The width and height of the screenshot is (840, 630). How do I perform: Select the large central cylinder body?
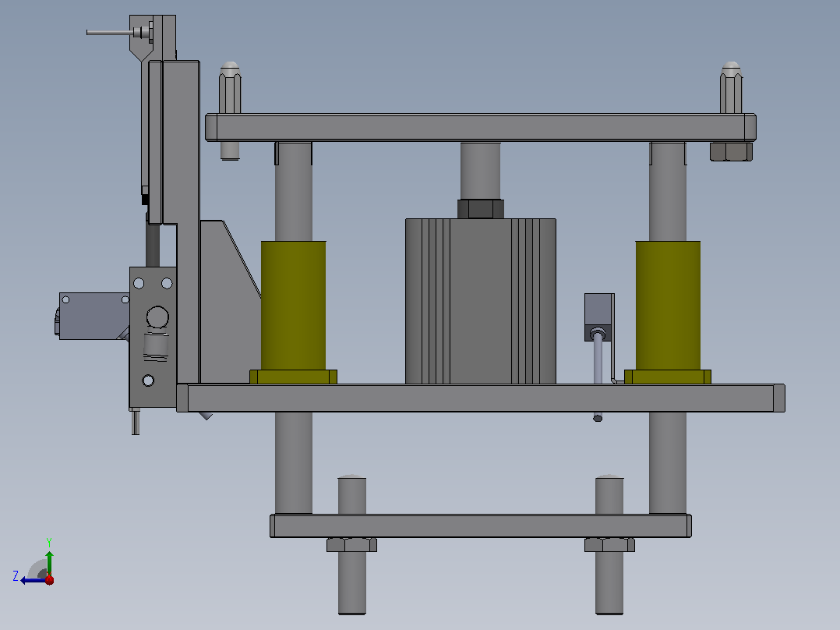coord(481,301)
